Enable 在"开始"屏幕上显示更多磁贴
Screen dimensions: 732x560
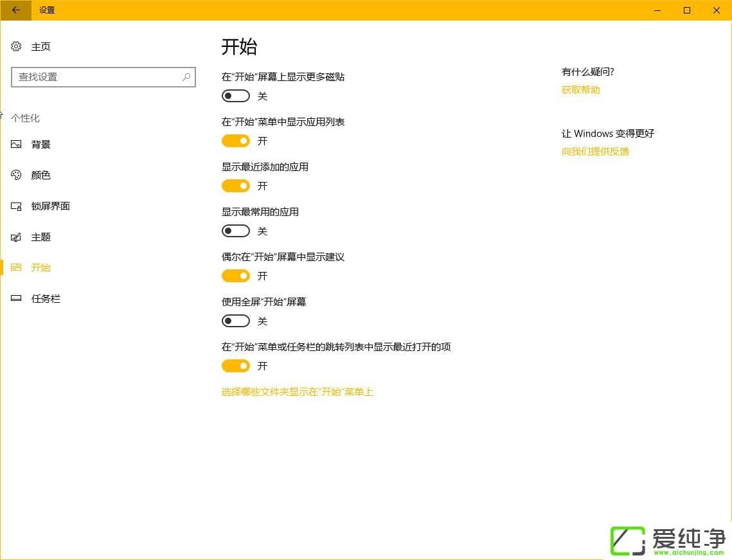click(235, 96)
